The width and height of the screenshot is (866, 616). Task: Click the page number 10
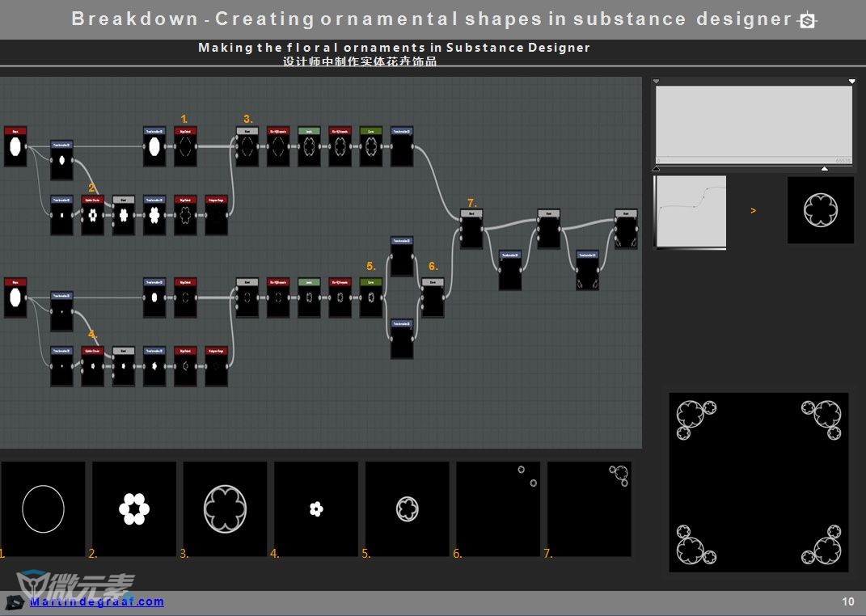847,601
